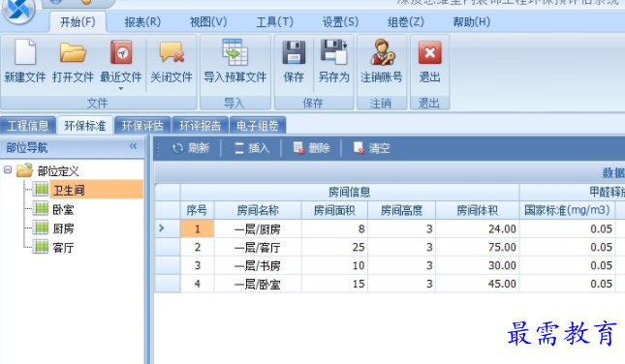Open the 报表(R) menu
Screen dimensions: 625x364
point(142,22)
